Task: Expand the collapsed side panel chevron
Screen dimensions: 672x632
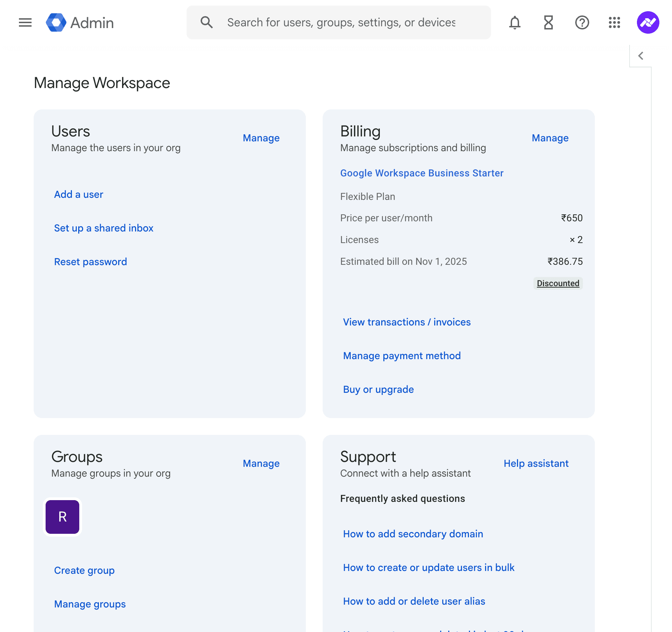Action: pos(641,56)
